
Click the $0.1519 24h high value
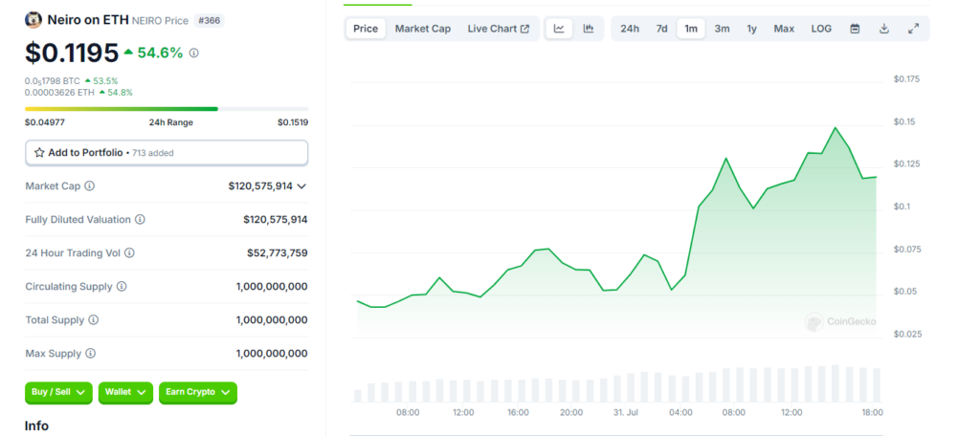pos(293,122)
